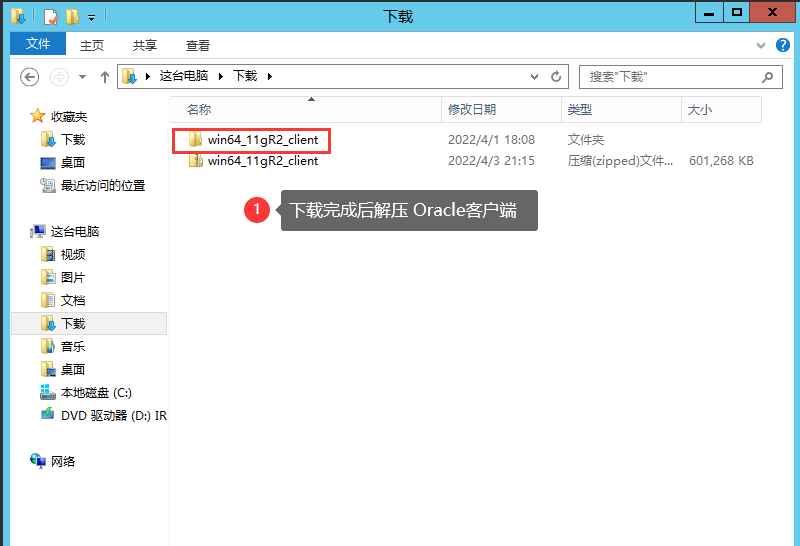Sort files by 大小 column header
The image size is (800, 546).
[x=721, y=109]
